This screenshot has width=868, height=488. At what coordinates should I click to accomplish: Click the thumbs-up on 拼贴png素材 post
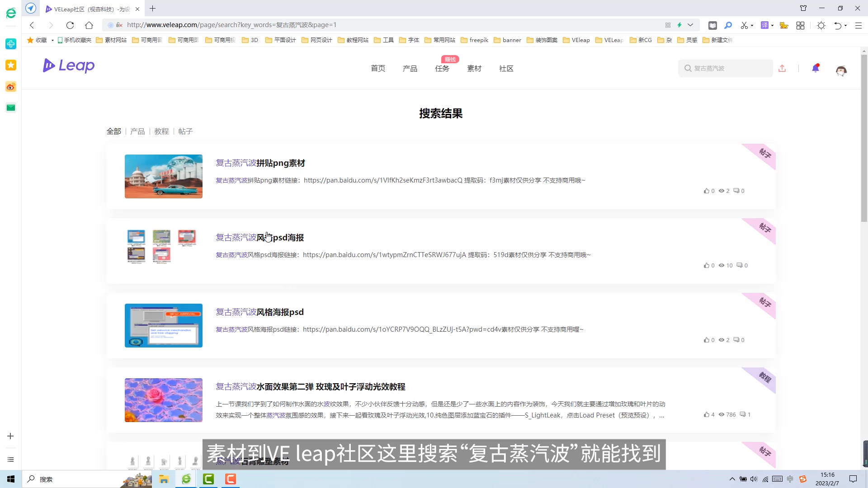tap(707, 191)
